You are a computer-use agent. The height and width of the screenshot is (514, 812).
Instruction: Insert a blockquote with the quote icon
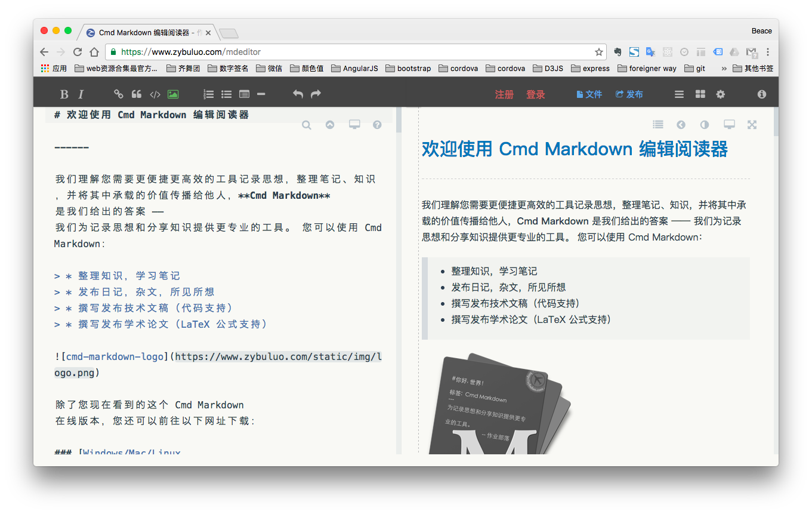(137, 94)
